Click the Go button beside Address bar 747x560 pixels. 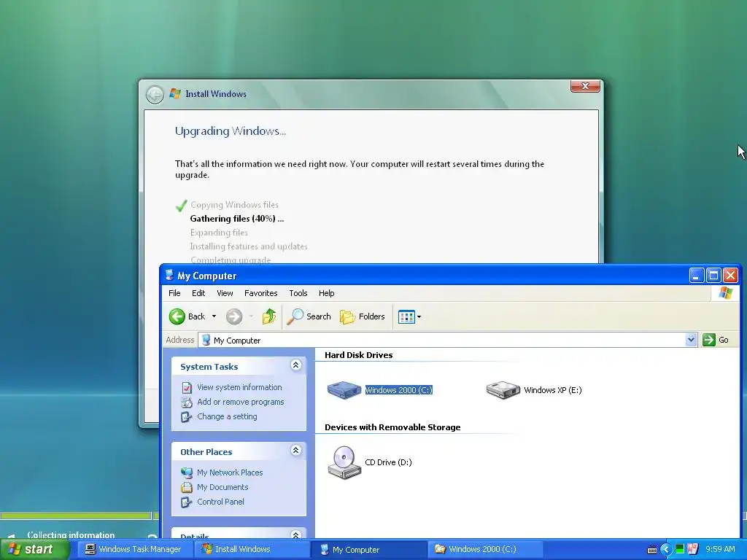(716, 340)
